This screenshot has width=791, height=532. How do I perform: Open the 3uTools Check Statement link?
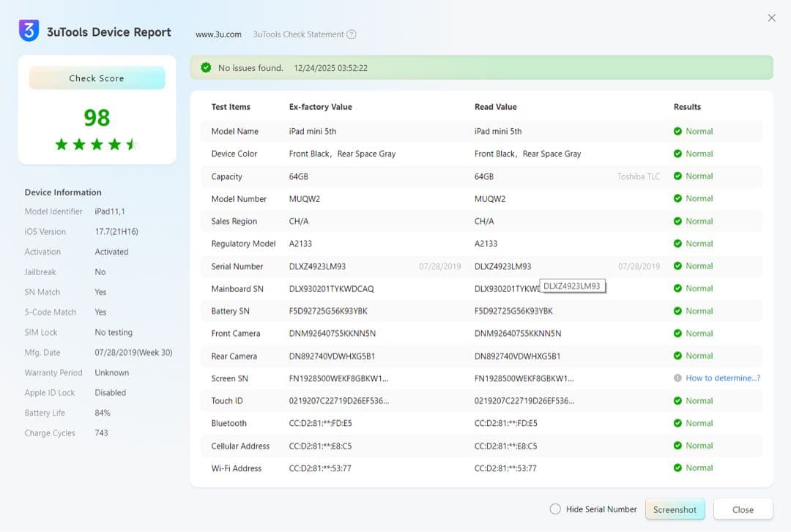pos(298,34)
